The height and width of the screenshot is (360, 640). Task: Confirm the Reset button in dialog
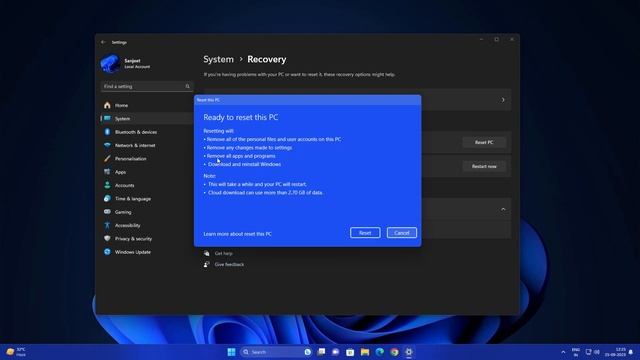coord(365,233)
